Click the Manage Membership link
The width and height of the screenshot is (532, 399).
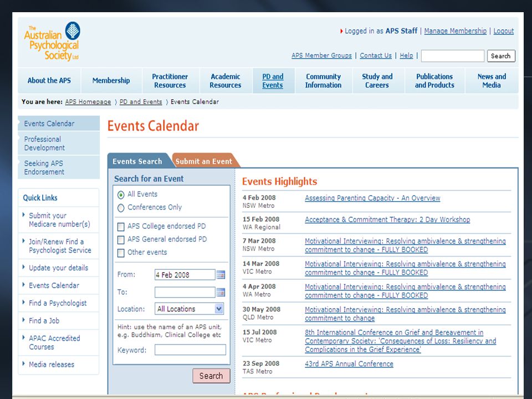point(456,31)
